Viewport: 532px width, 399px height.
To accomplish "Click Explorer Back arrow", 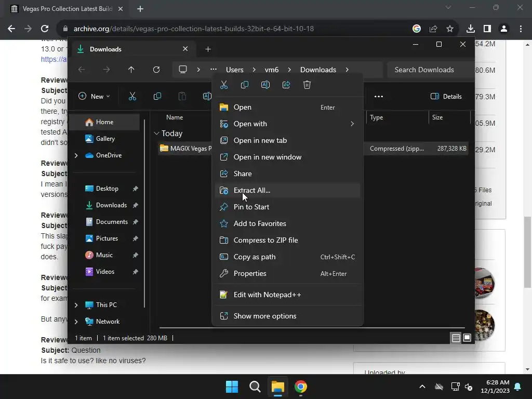I will tap(82, 70).
